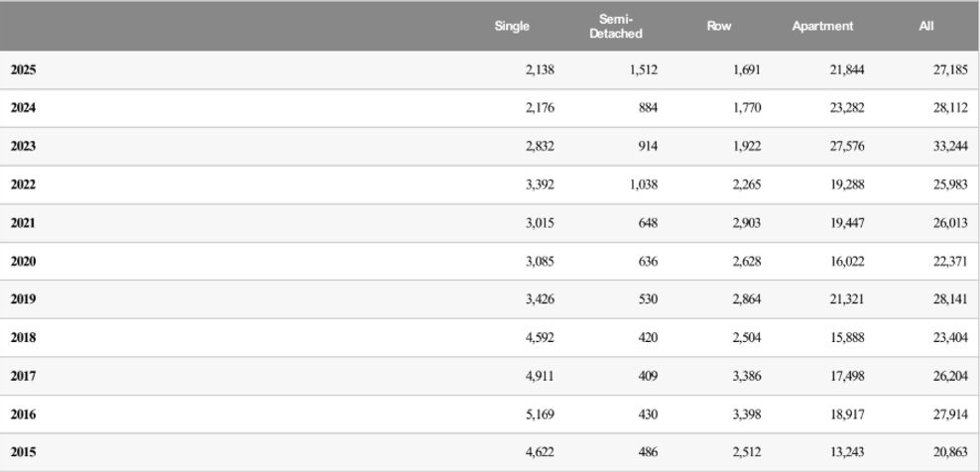Select the 2020 row label
Image resolution: width=980 pixels, height=472 pixels.
(23, 262)
